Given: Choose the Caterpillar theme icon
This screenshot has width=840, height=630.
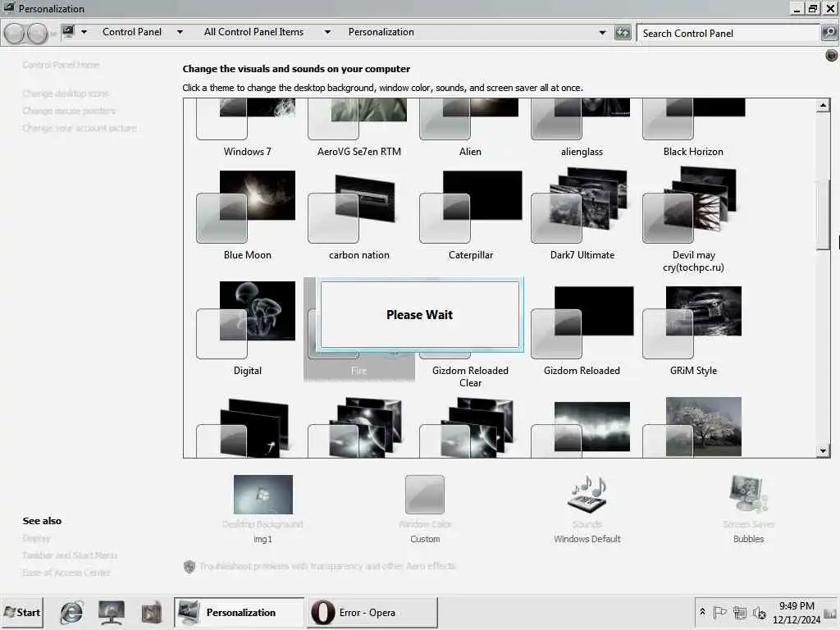Looking at the screenshot, I should pyautogui.click(x=470, y=207).
